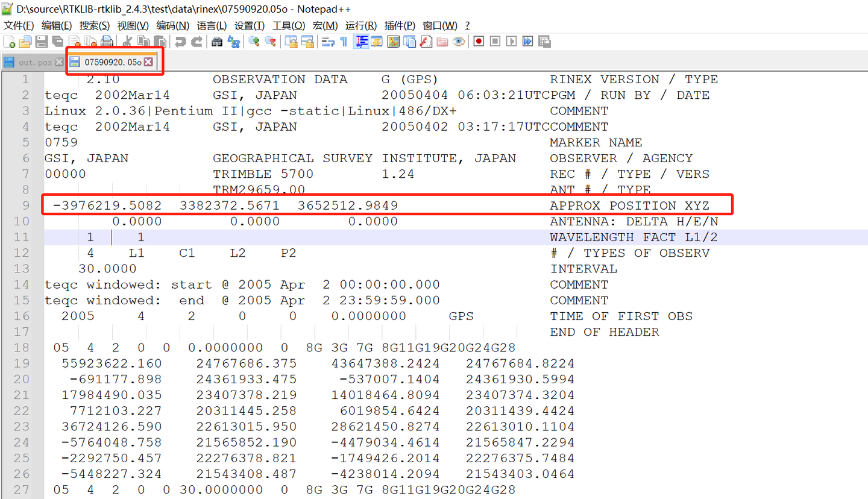This screenshot has width=868, height=499.
Task: Open the 搜索(S) menu
Action: [x=95, y=25]
